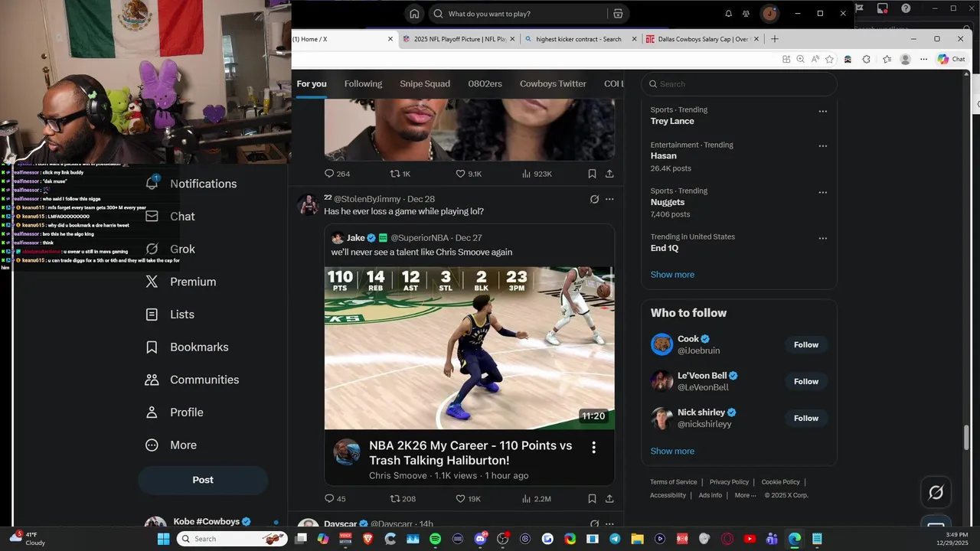This screenshot has width=980, height=551.
Task: Follow Le'Veon Bell
Action: pyautogui.click(x=806, y=382)
